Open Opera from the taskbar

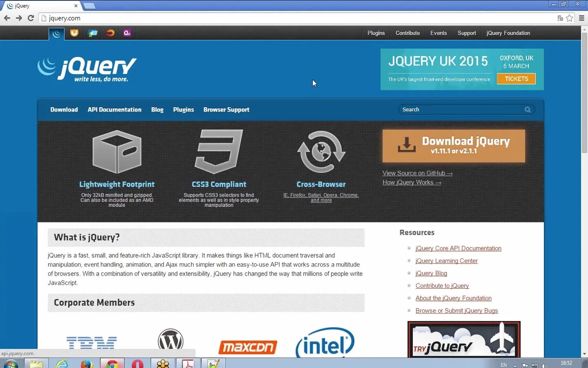(138, 364)
